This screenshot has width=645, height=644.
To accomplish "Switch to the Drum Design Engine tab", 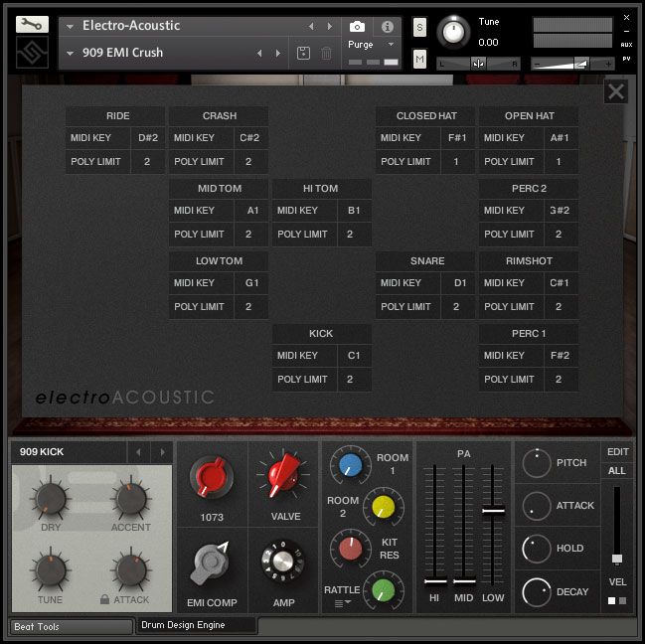I will (196, 625).
